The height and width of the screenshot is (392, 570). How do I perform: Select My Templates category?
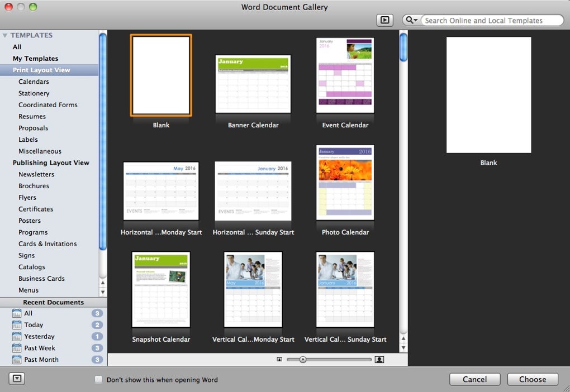click(49, 59)
